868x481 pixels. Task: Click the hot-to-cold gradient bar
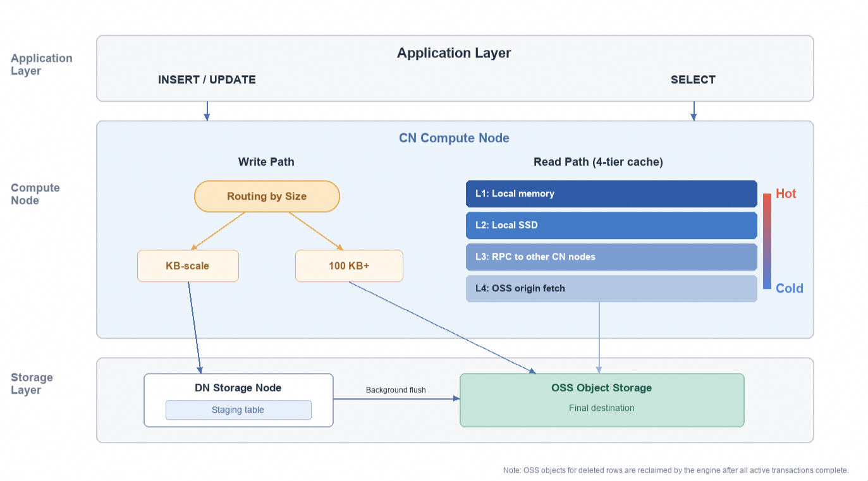click(767, 241)
